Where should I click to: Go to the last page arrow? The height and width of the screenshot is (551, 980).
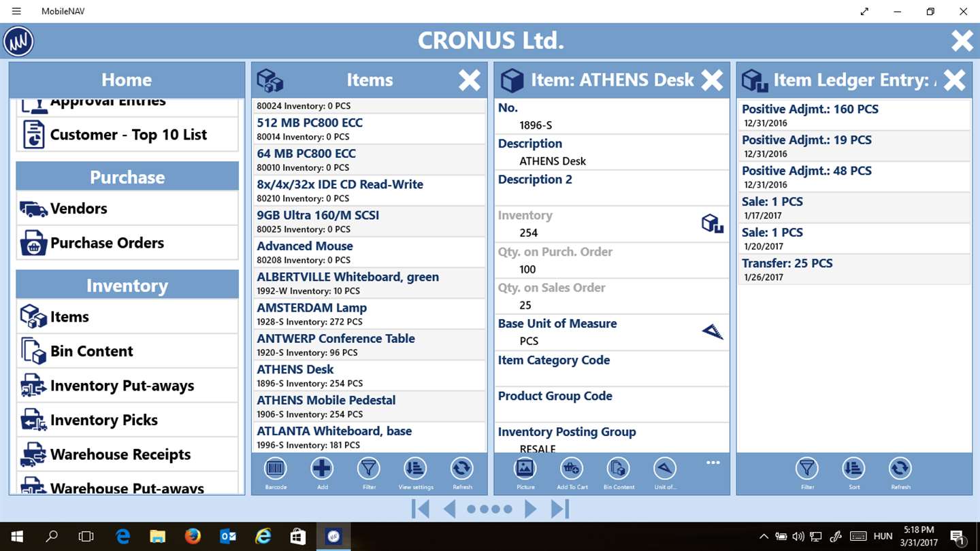pyautogui.click(x=559, y=509)
